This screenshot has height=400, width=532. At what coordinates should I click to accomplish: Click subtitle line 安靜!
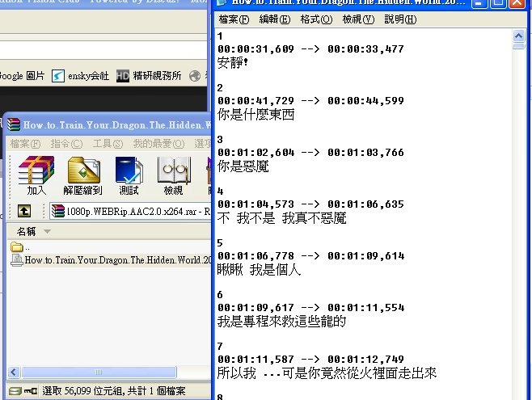tap(233, 63)
